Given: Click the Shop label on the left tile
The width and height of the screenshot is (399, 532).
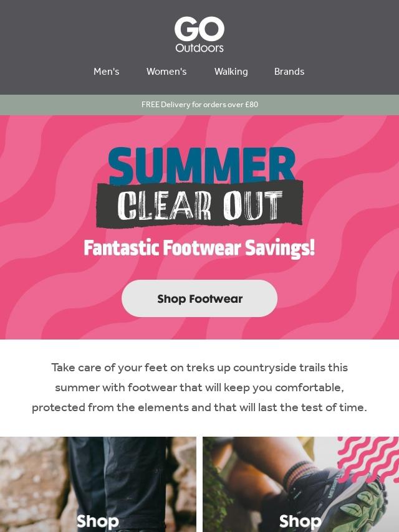Looking at the screenshot, I should click(x=98, y=521).
